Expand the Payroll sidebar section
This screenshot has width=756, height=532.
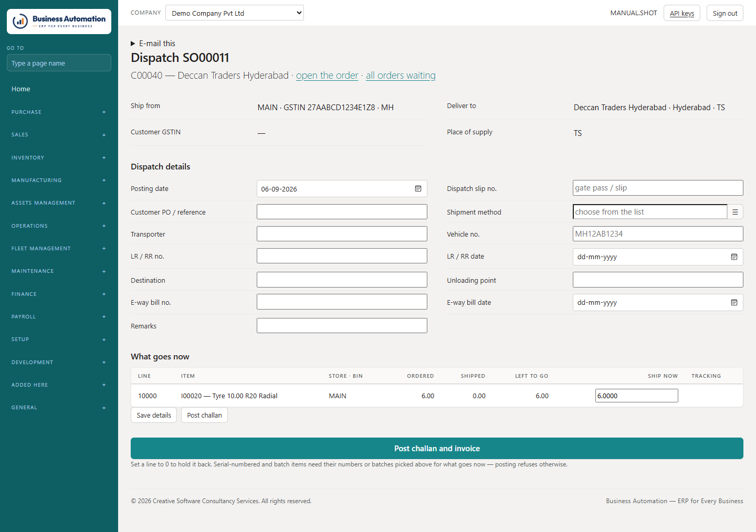click(59, 317)
